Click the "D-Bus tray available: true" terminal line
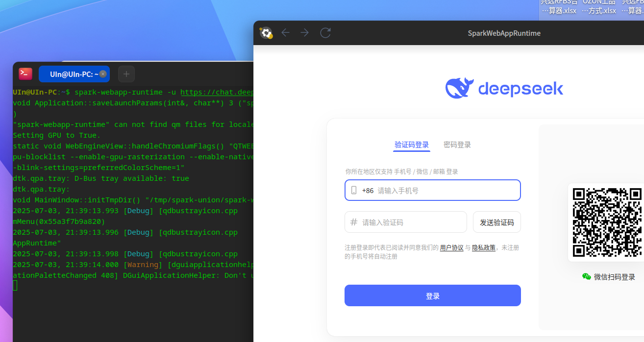Viewport: 644px width, 342px height. coord(101,178)
